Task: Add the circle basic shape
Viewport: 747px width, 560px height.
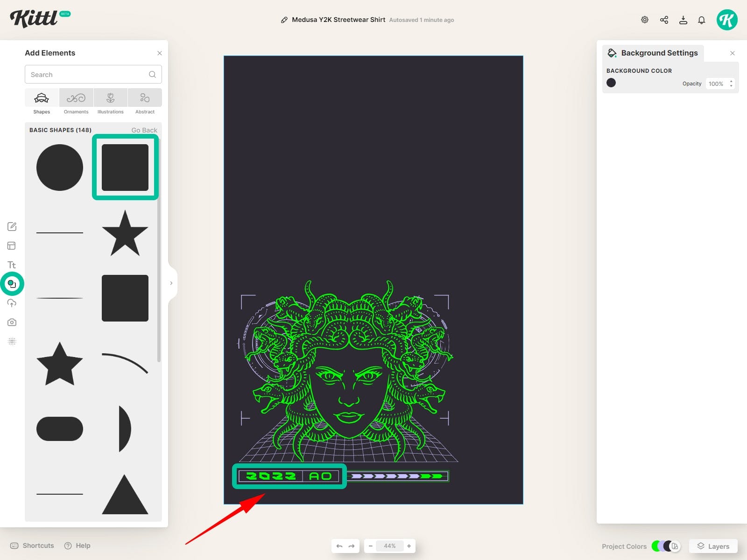Action: (60, 168)
